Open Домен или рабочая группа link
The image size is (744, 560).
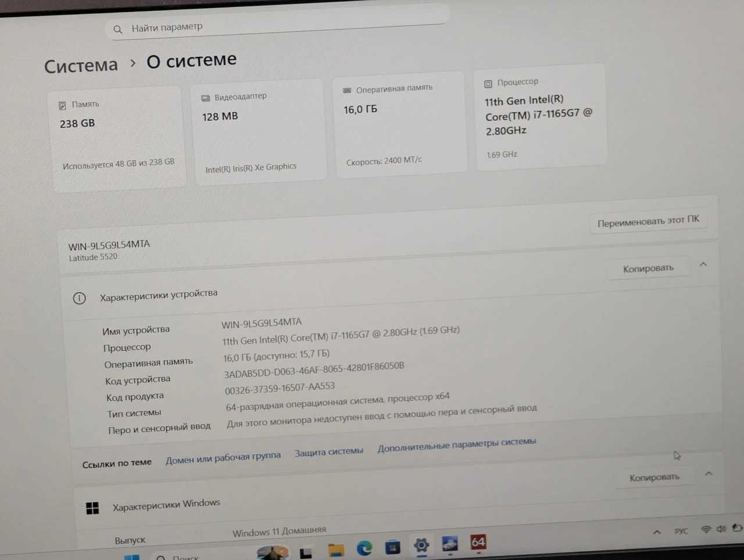pyautogui.click(x=223, y=458)
